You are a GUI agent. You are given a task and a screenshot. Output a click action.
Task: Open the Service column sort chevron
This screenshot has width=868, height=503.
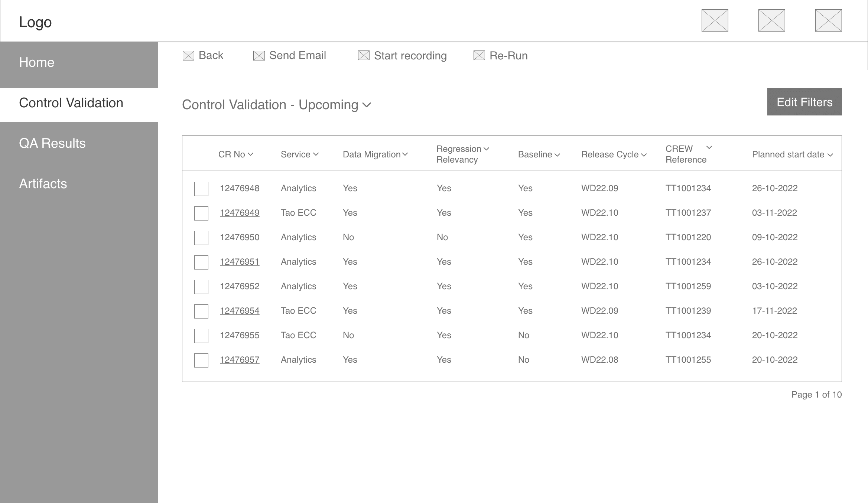point(316,154)
